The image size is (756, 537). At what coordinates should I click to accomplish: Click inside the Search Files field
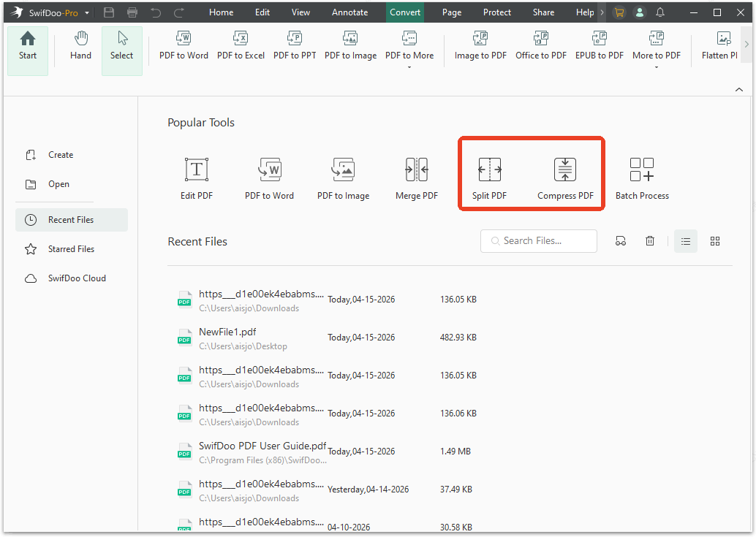click(538, 240)
